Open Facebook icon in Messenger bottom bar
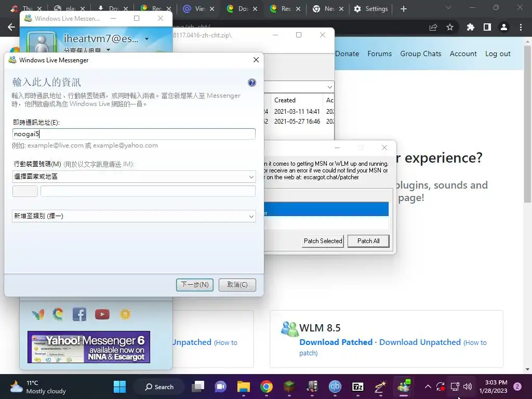 (79, 314)
